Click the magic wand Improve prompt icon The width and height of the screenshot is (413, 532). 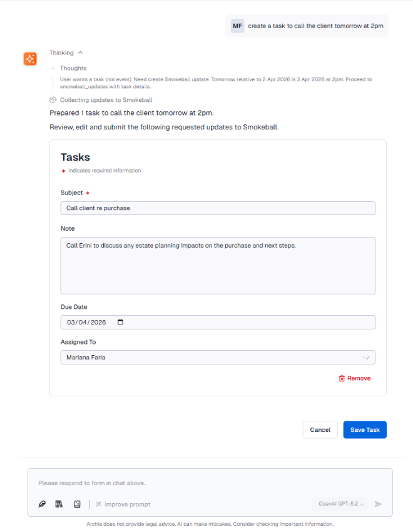coord(98,504)
